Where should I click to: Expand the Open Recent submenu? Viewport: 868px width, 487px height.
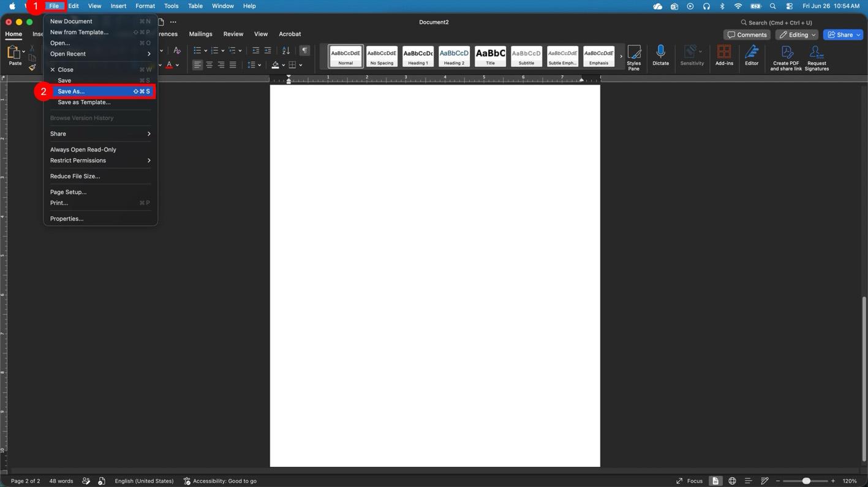pyautogui.click(x=100, y=54)
